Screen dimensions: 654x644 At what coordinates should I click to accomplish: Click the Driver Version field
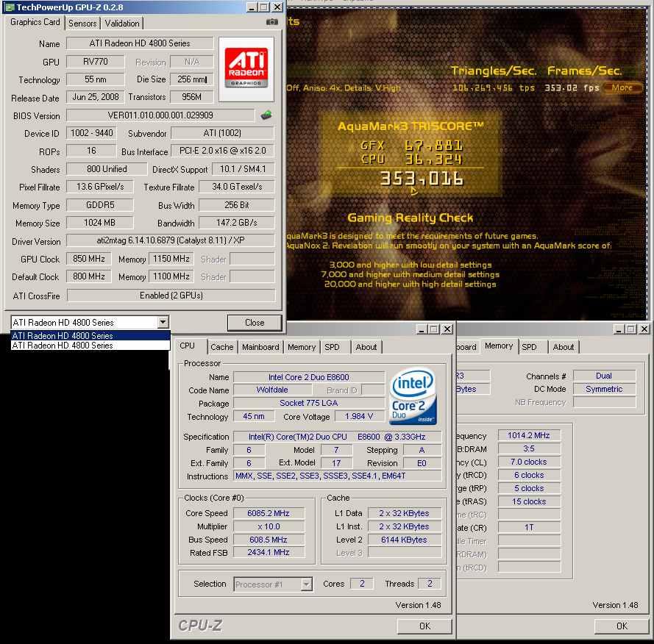(x=171, y=240)
